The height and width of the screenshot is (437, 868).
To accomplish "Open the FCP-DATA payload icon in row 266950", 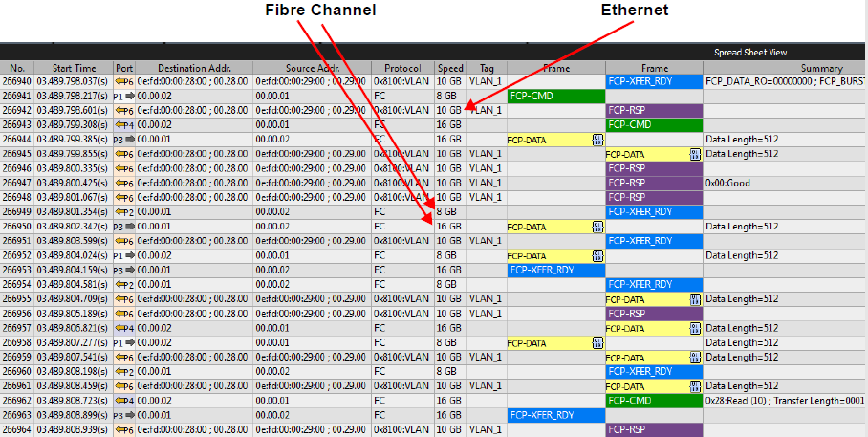I will (597, 227).
